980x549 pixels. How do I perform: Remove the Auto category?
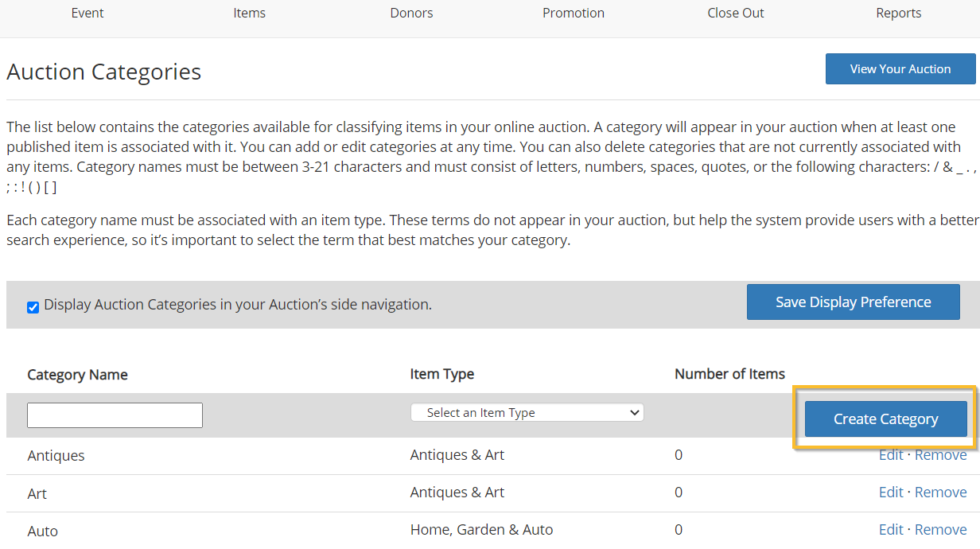941,530
